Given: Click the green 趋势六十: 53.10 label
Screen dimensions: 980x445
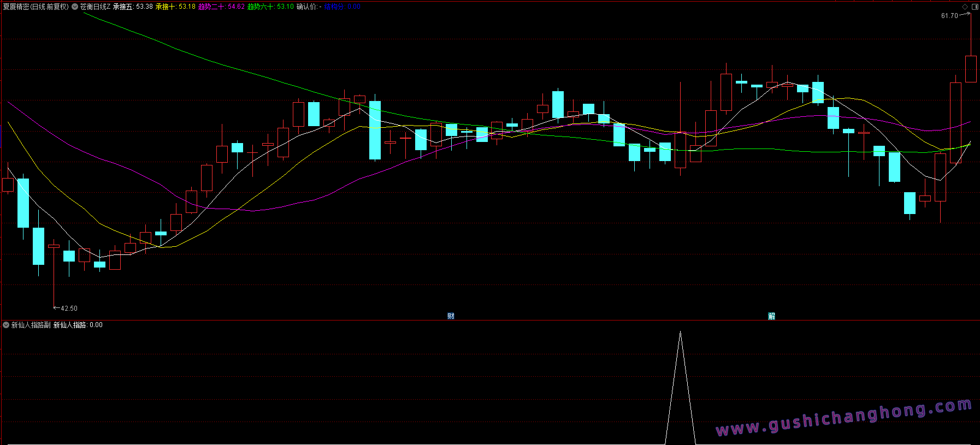Looking at the screenshot, I should pyautogui.click(x=270, y=7).
